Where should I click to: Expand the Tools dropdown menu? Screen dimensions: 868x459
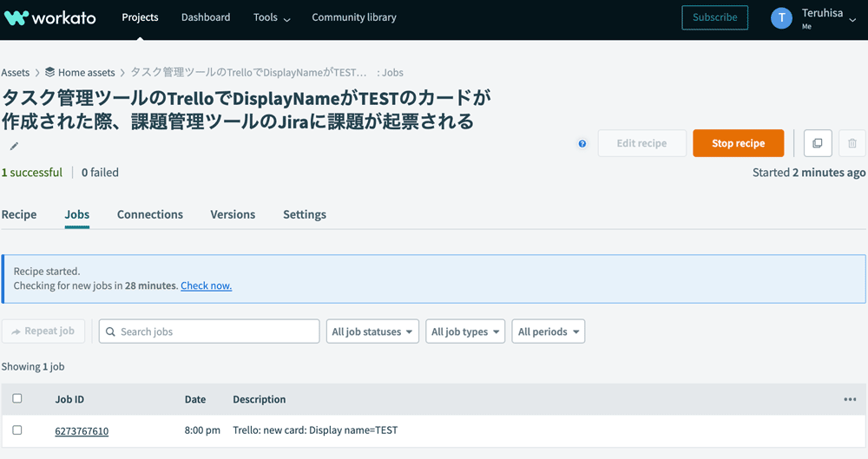pyautogui.click(x=272, y=17)
